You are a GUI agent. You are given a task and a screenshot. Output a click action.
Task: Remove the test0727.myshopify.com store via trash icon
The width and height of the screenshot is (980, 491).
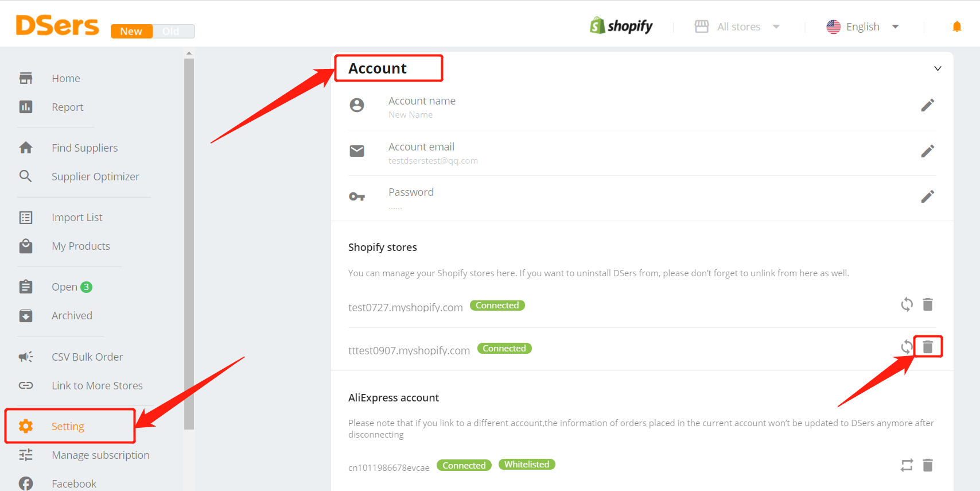coord(928,304)
